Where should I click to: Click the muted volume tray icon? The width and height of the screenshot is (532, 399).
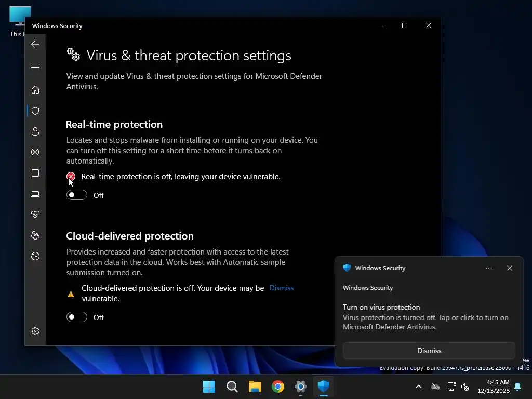[465, 387]
